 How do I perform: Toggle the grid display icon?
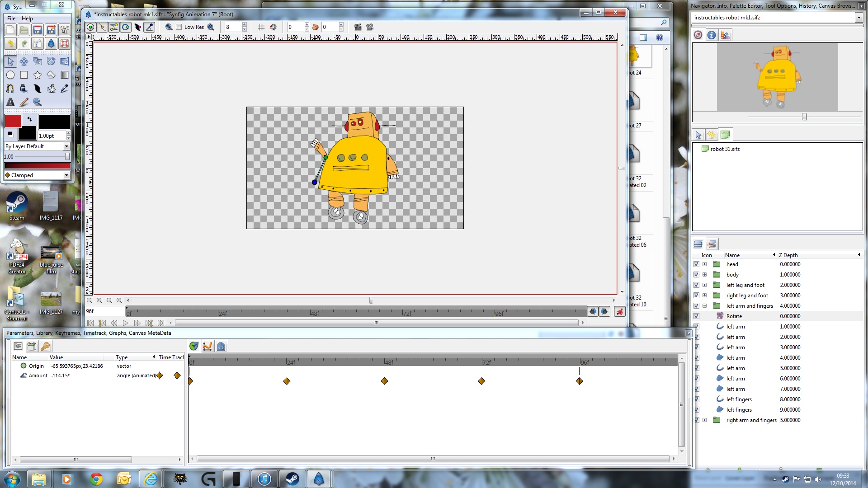261,27
